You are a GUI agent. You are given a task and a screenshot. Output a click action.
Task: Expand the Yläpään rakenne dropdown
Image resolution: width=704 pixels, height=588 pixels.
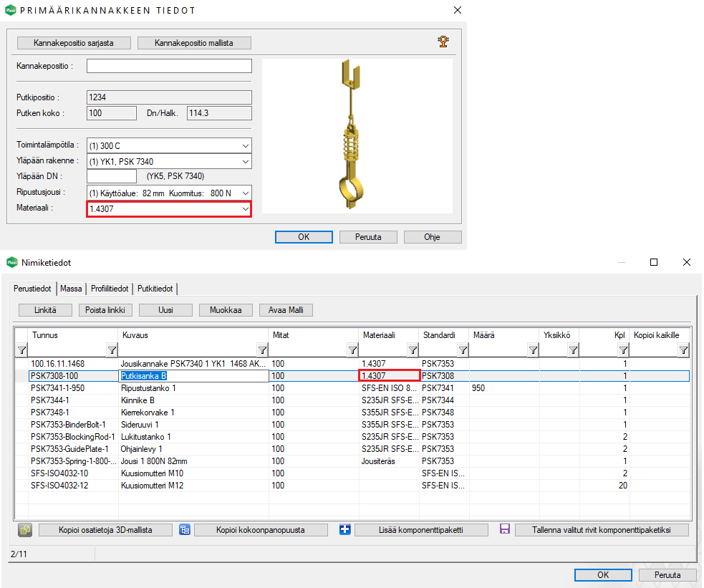coord(246,161)
